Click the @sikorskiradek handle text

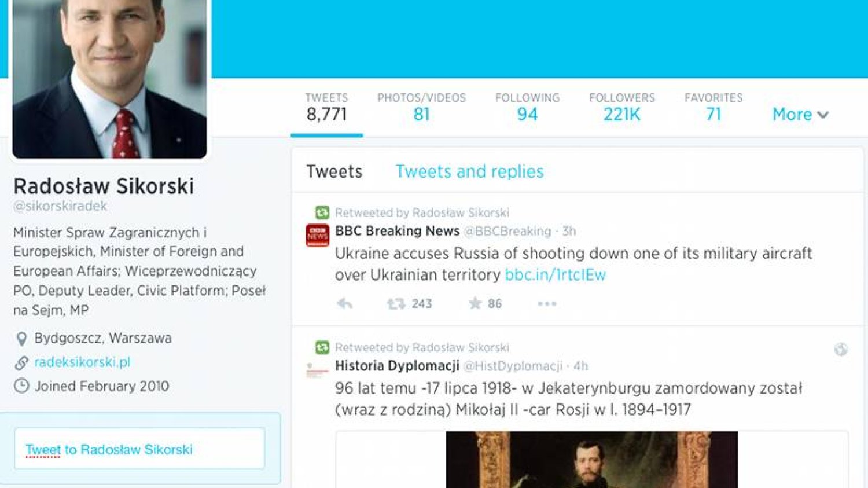[x=60, y=206]
